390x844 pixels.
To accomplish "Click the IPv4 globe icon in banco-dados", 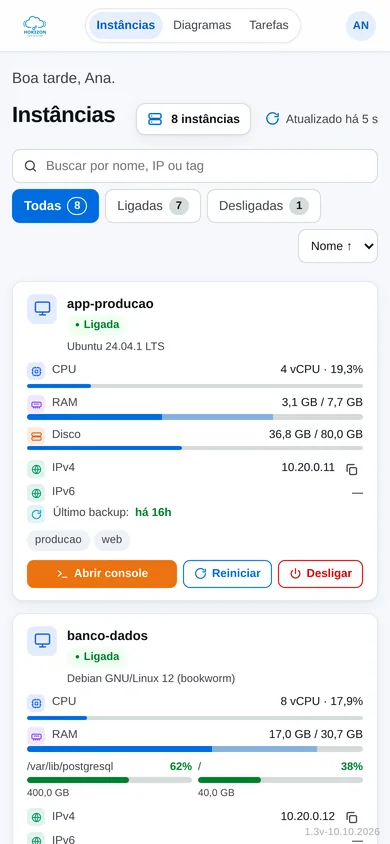I will coord(36,817).
